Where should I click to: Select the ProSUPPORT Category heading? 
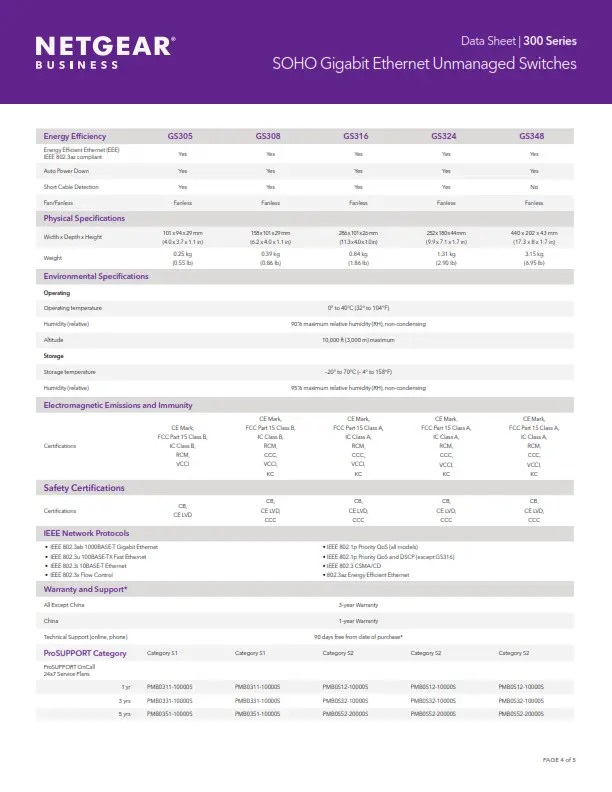(x=85, y=653)
